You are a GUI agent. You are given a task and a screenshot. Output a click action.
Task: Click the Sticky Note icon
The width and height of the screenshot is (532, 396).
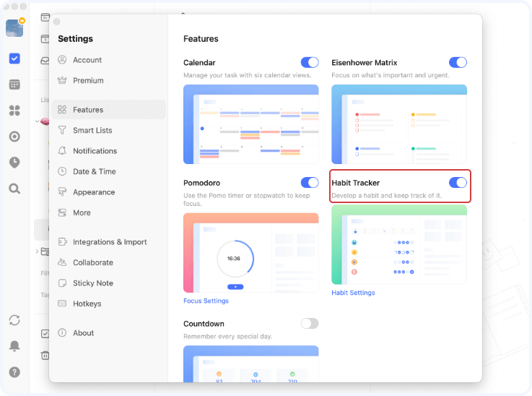[x=62, y=283]
